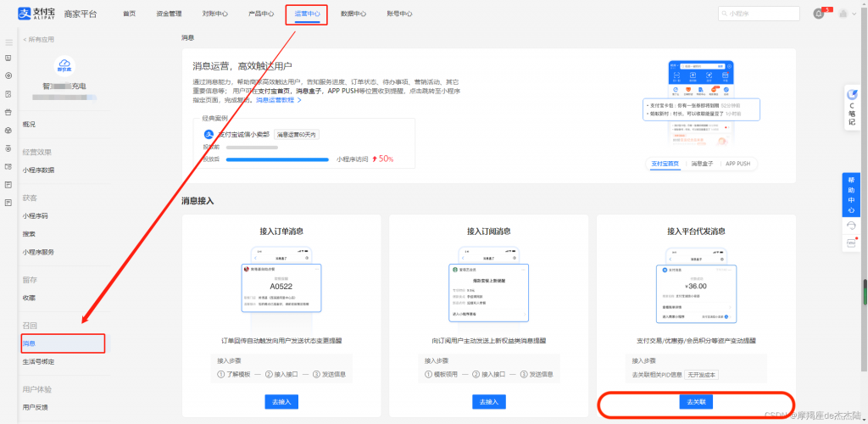
Task: Click the mini program cloud avatar icon
Action: pyautogui.click(x=65, y=66)
